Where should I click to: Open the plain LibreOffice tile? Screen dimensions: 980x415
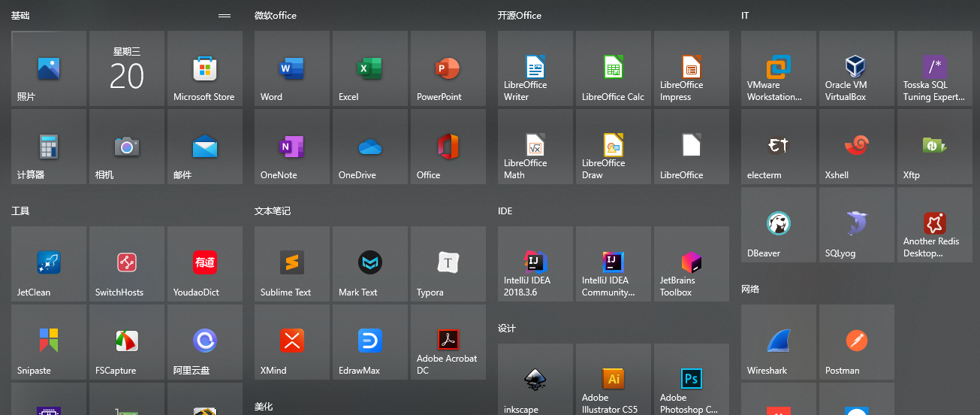(692, 147)
